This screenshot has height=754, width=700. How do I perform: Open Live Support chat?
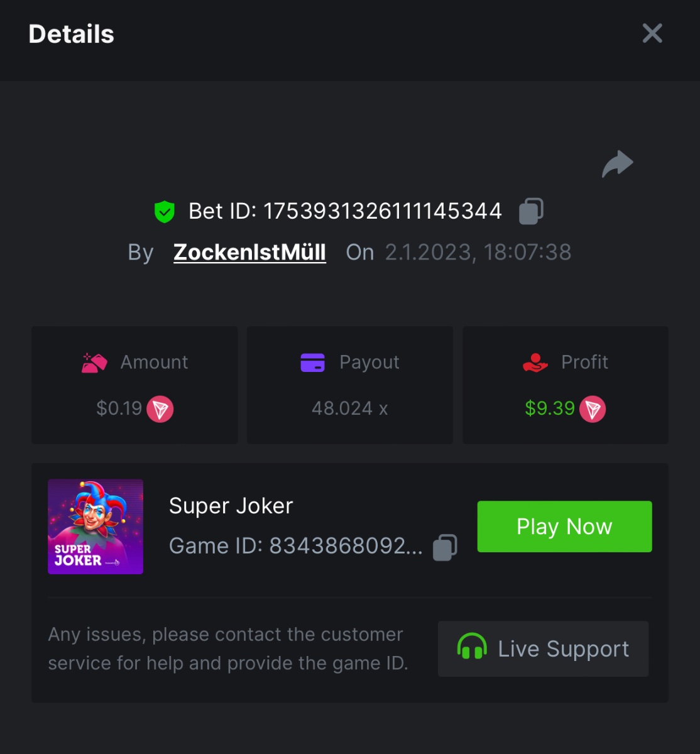tap(543, 648)
